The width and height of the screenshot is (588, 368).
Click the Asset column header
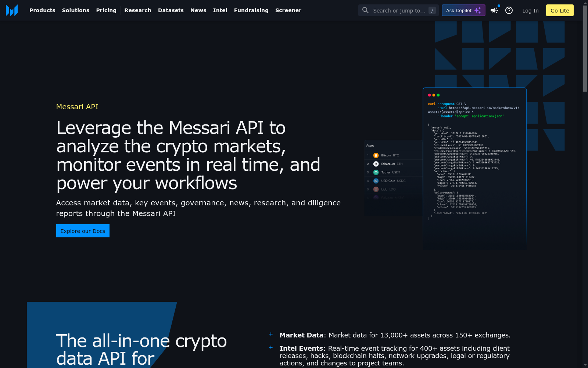pyautogui.click(x=370, y=146)
